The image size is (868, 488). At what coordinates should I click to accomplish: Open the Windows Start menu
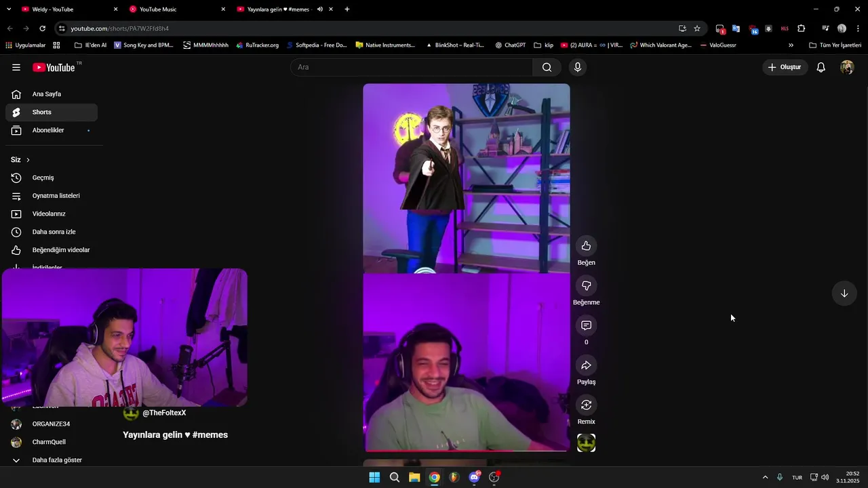coord(374,477)
